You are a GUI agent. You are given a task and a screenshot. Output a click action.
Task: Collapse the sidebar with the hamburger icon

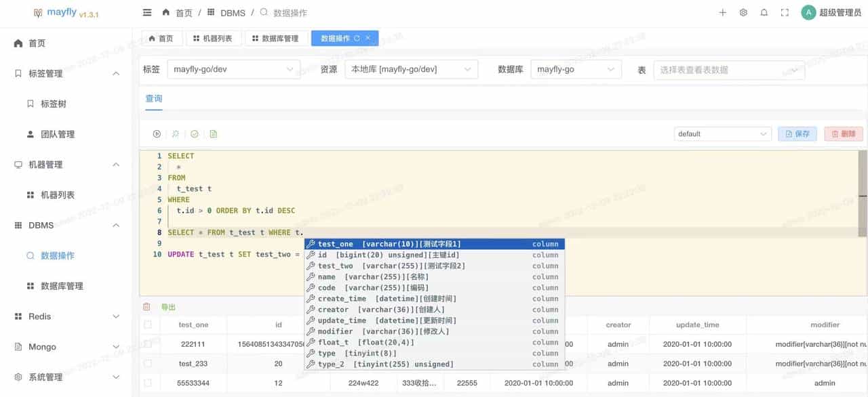click(x=147, y=12)
